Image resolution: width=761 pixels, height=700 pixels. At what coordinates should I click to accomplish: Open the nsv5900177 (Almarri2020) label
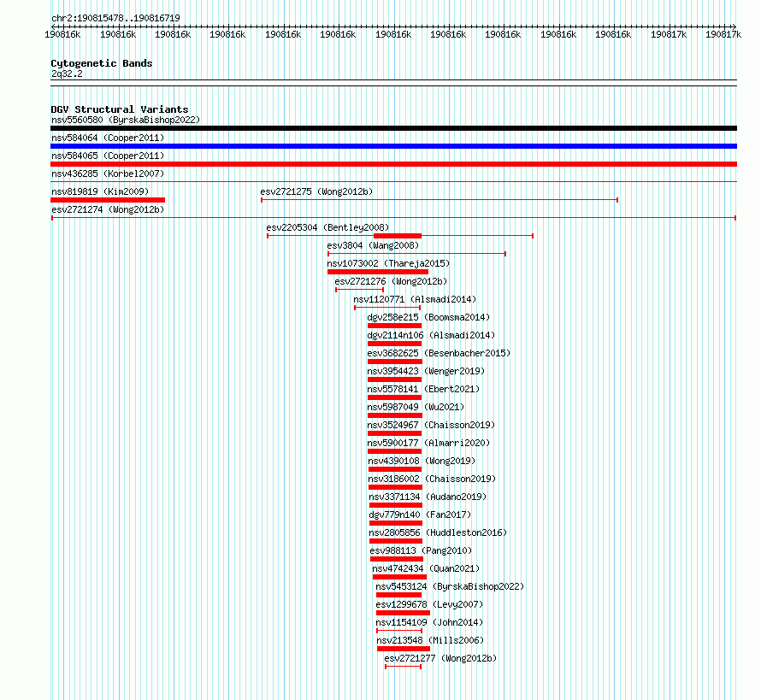[428, 443]
